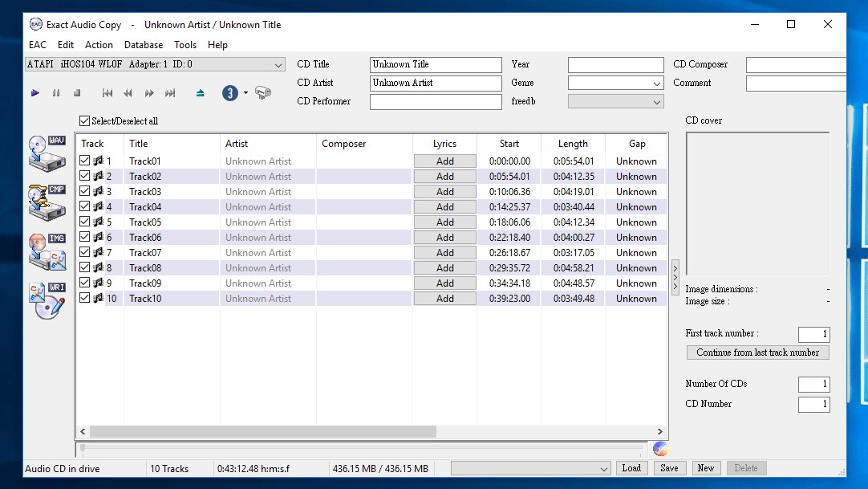The width and height of the screenshot is (868, 489).
Task: Open the Help menu
Action: pos(217,45)
